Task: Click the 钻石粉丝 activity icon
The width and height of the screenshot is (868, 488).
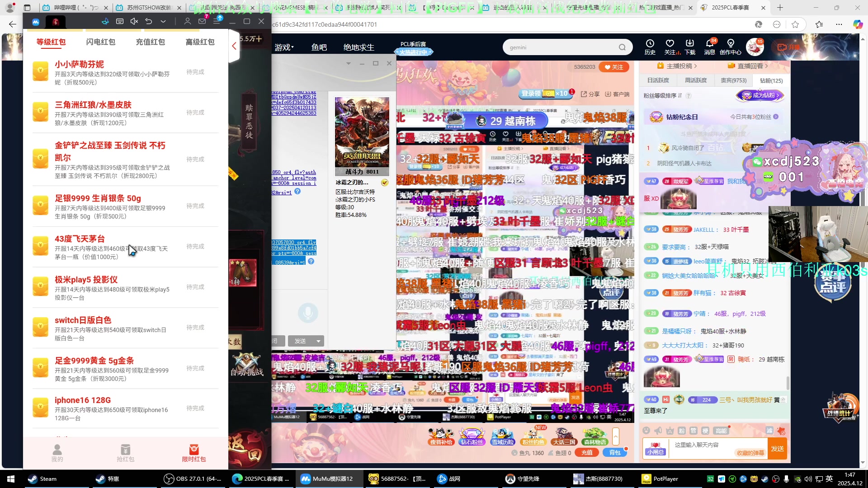Action: pos(472,436)
